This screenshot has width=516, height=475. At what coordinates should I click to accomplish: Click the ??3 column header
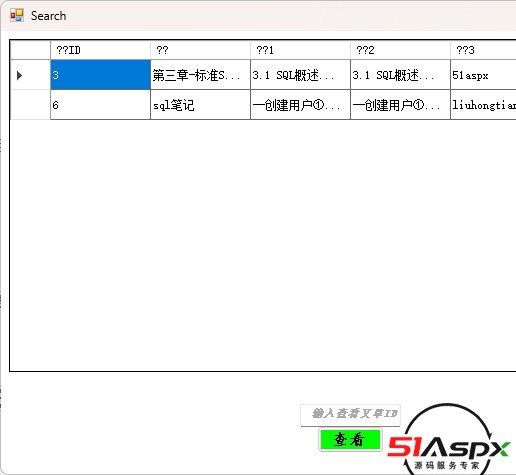(x=483, y=50)
